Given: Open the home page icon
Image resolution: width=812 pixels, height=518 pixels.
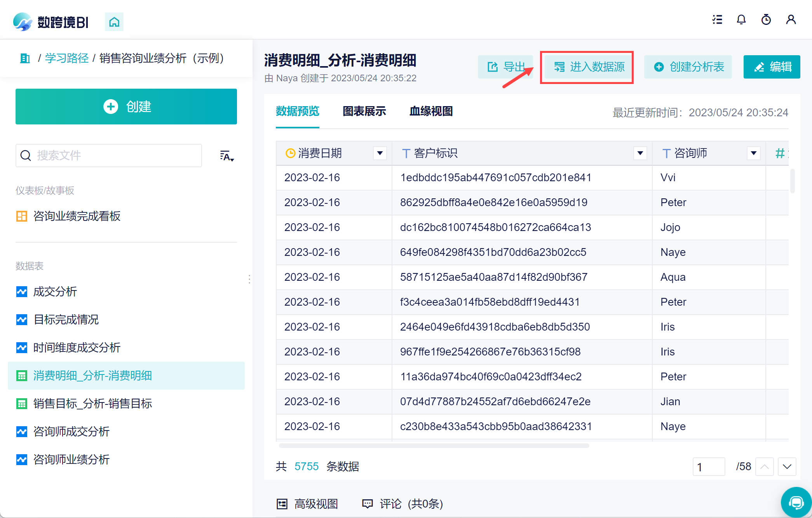Looking at the screenshot, I should (114, 22).
